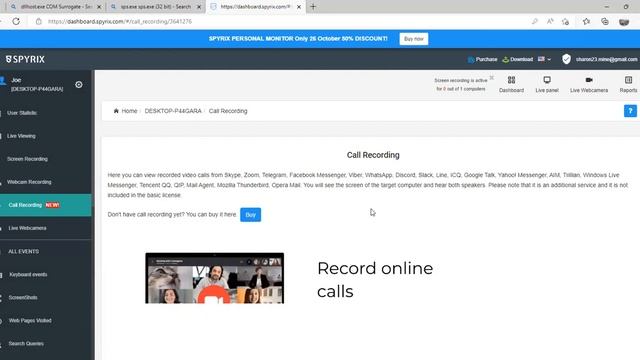Open a new browser tab
The width and height of the screenshot is (640, 360).
point(313,7)
